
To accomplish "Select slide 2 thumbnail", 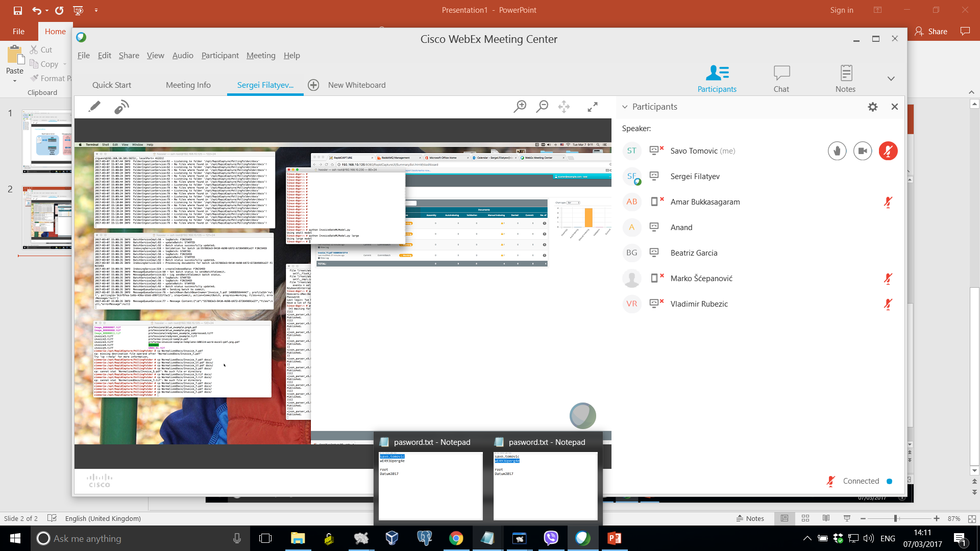I will 47,218.
